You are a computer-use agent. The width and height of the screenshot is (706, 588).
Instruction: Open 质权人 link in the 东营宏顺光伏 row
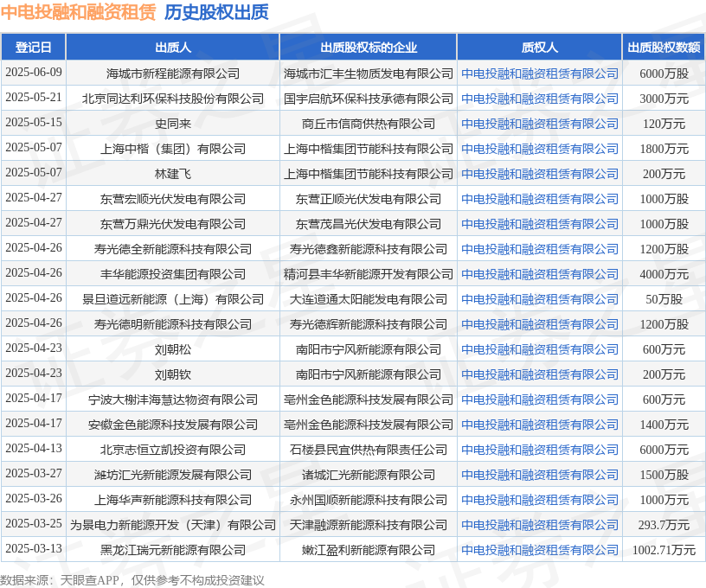539,199
